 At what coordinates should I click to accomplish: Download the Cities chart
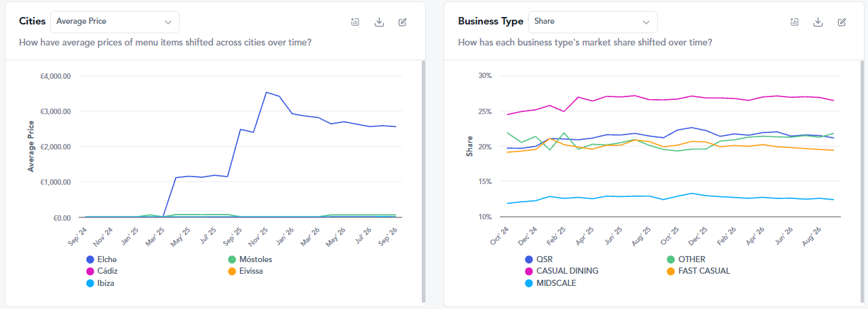pyautogui.click(x=379, y=22)
